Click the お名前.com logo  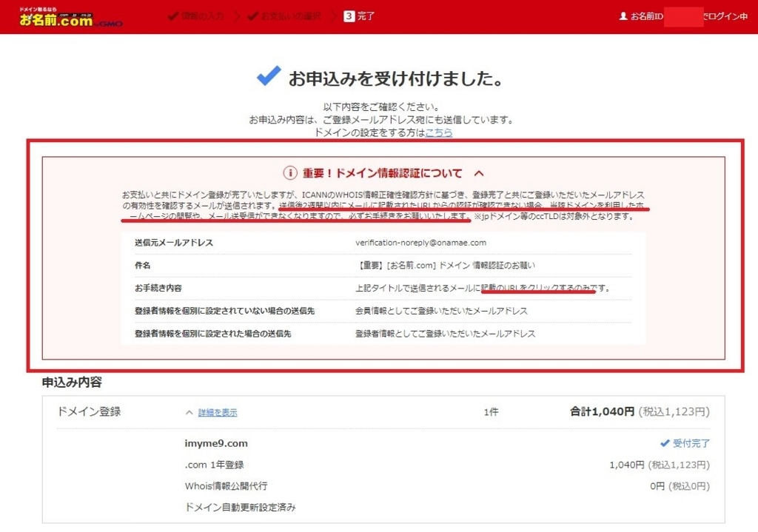tap(70, 18)
